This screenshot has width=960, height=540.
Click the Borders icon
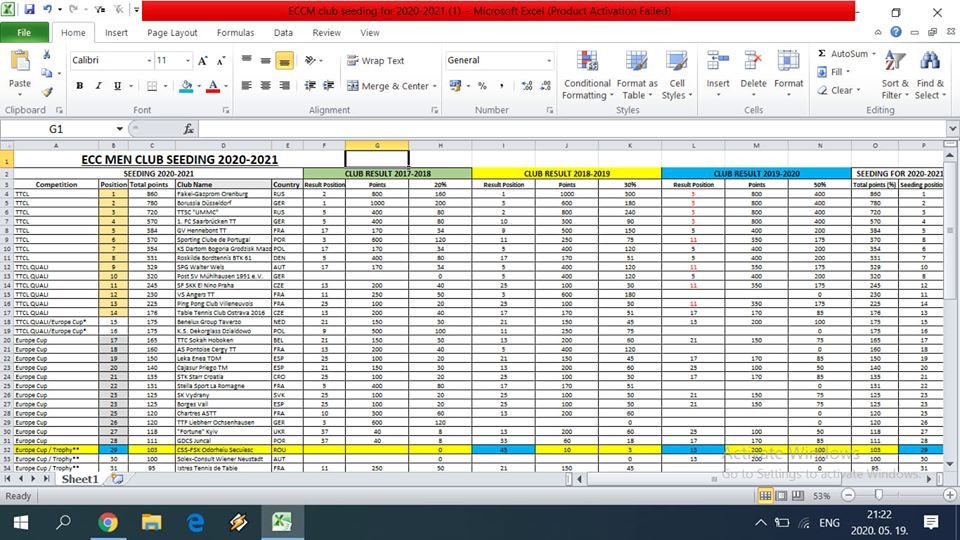point(152,86)
